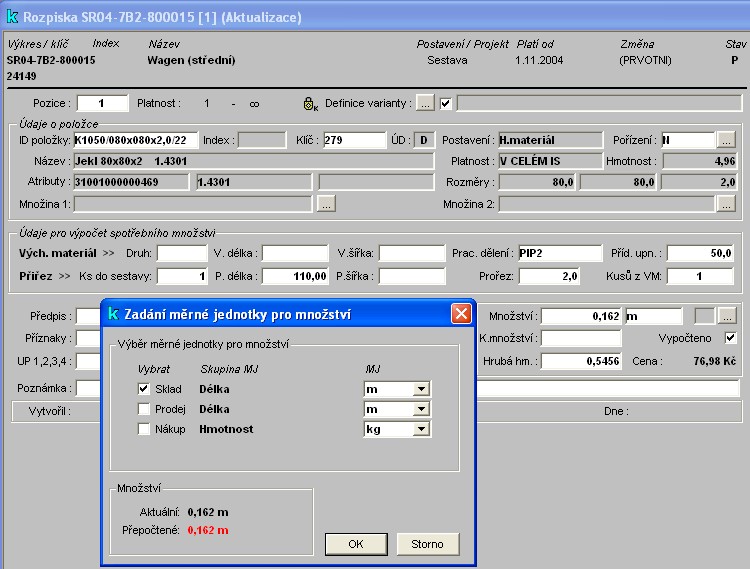
Task: Click the Wagen (střední) name text
Action: [x=191, y=60]
